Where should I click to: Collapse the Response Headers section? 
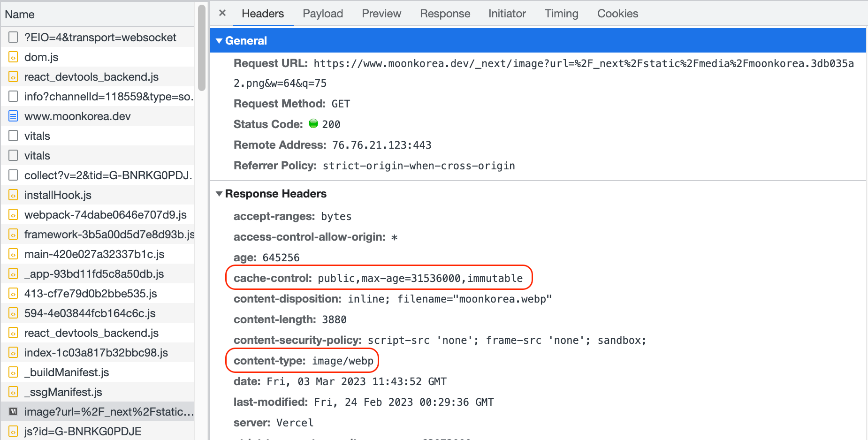point(219,194)
